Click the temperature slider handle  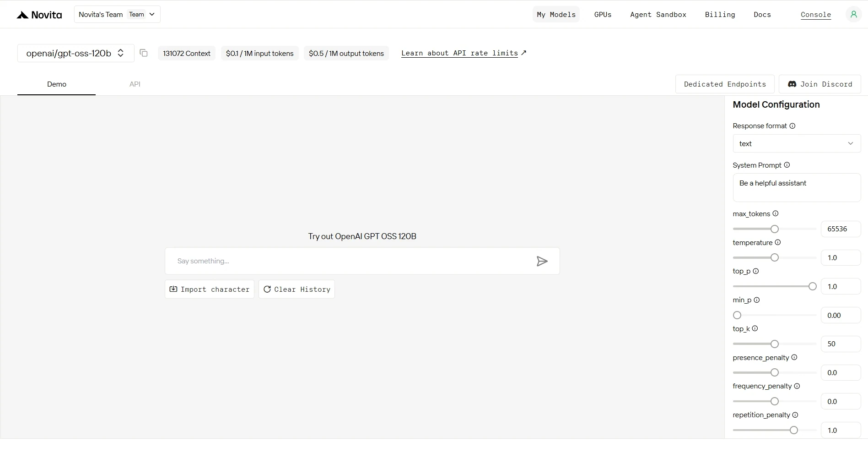coord(775,257)
